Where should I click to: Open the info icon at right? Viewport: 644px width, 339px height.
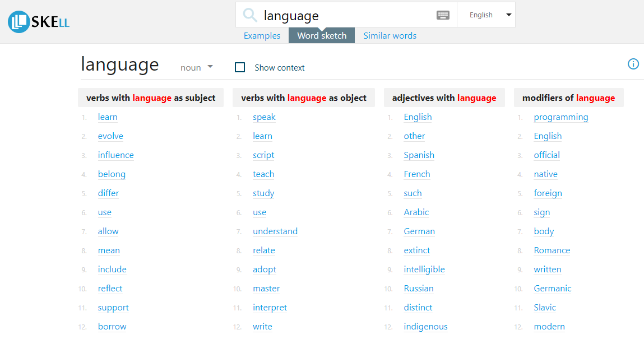point(633,64)
